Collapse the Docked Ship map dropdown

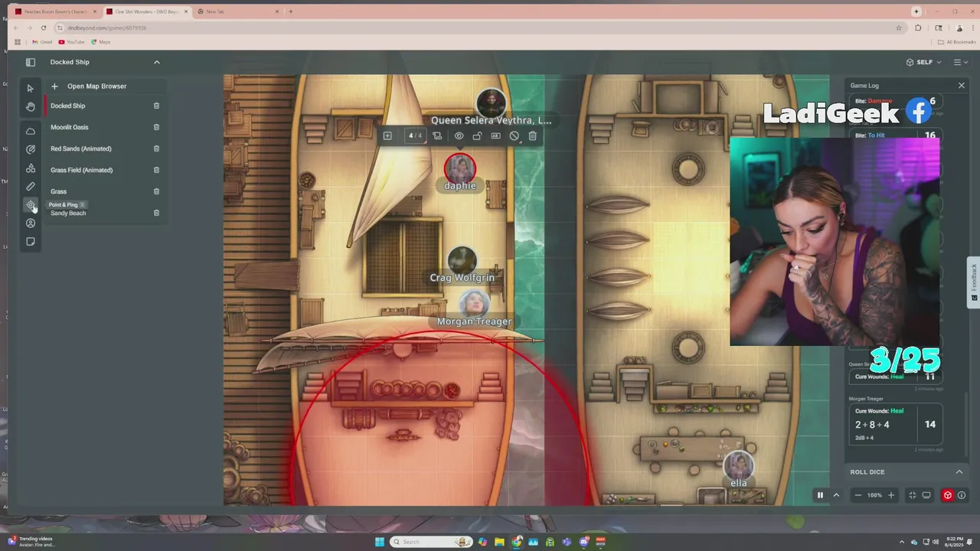[156, 62]
